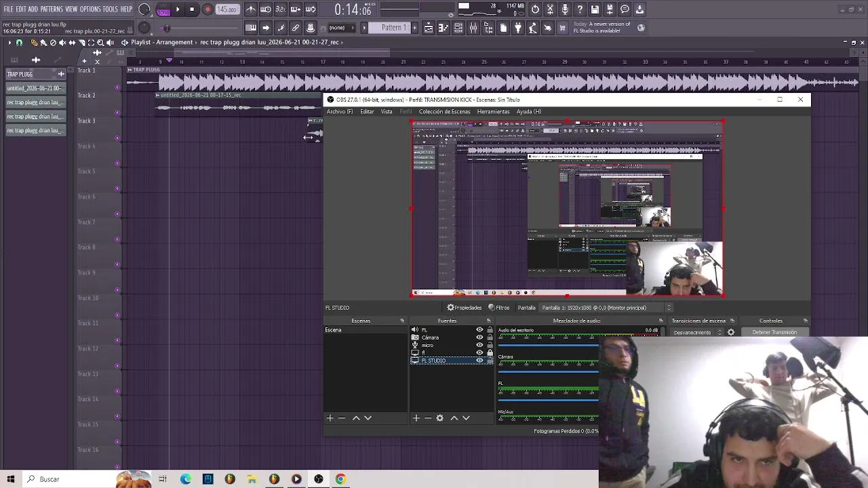The image size is (868, 488).
Task: Add a new OBS source with plus icon
Action: click(416, 418)
